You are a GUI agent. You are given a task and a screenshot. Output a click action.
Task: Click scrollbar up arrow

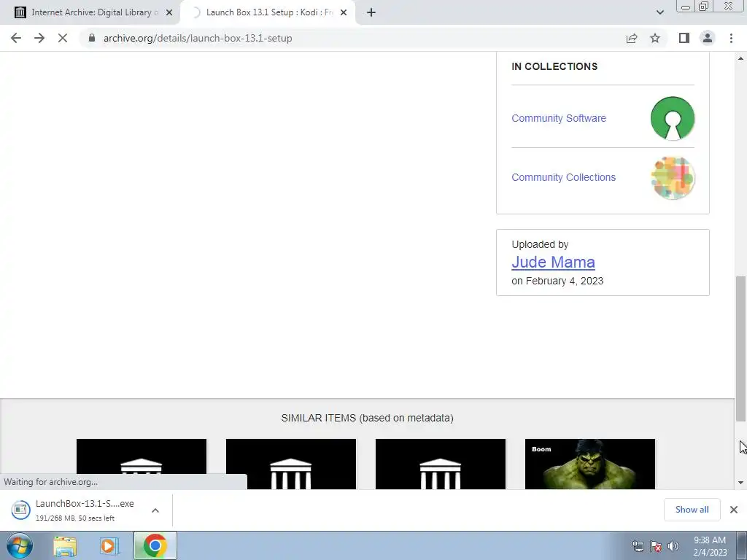[x=741, y=58]
